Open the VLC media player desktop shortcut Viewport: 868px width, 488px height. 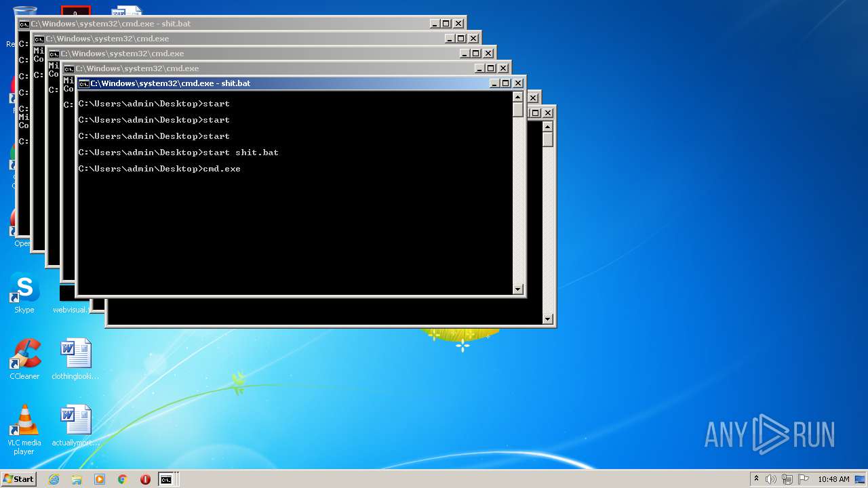coord(24,430)
